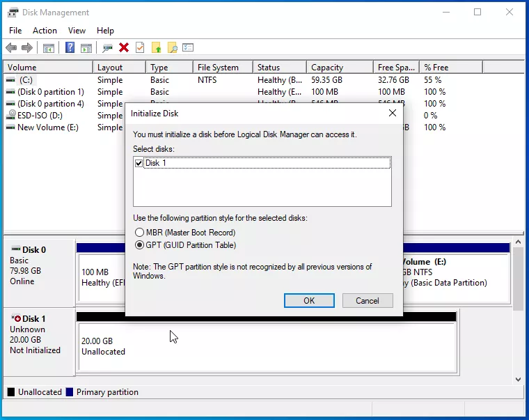Close the Initialize Disk dialog
This screenshot has height=420, width=529.
click(x=393, y=113)
